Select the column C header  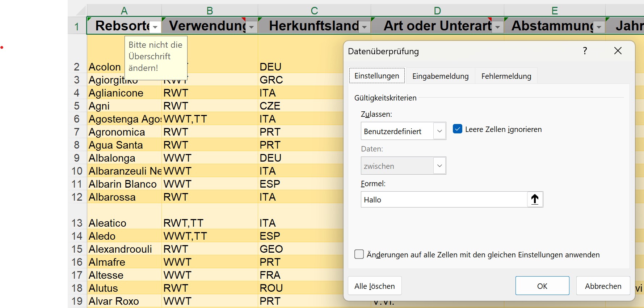(314, 10)
